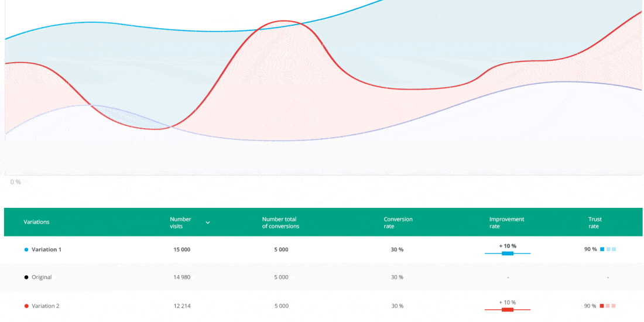Click Variation 1's + 10 % improvement label
644x322 pixels.
click(508, 246)
